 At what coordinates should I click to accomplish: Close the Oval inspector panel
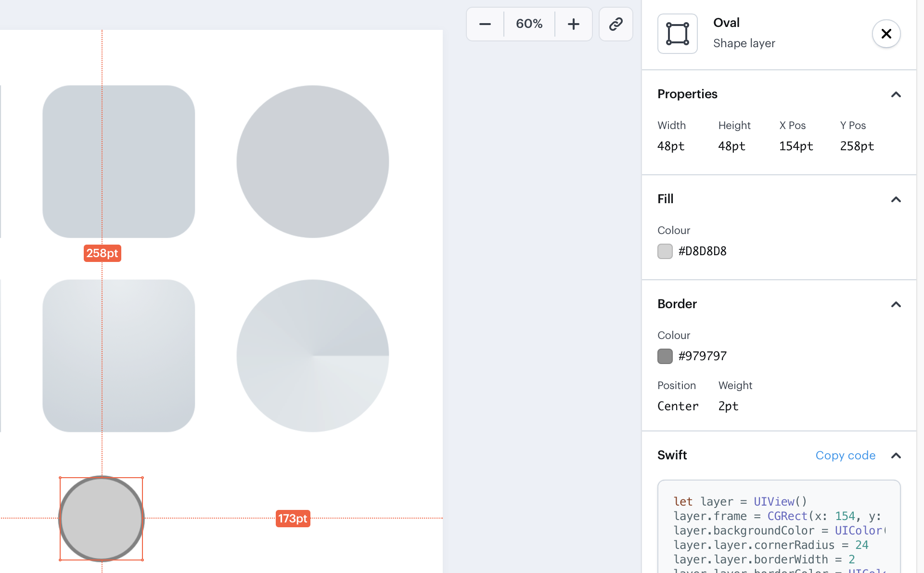886,34
